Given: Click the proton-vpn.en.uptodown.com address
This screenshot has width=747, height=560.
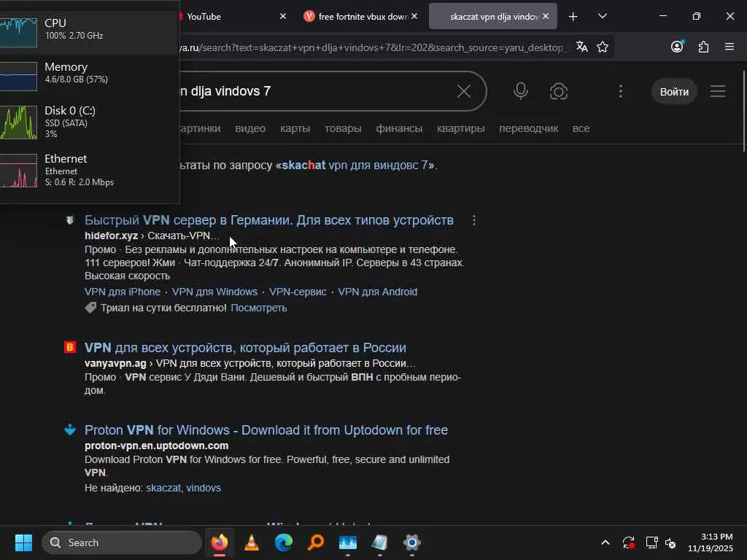Looking at the screenshot, I should (x=156, y=446).
